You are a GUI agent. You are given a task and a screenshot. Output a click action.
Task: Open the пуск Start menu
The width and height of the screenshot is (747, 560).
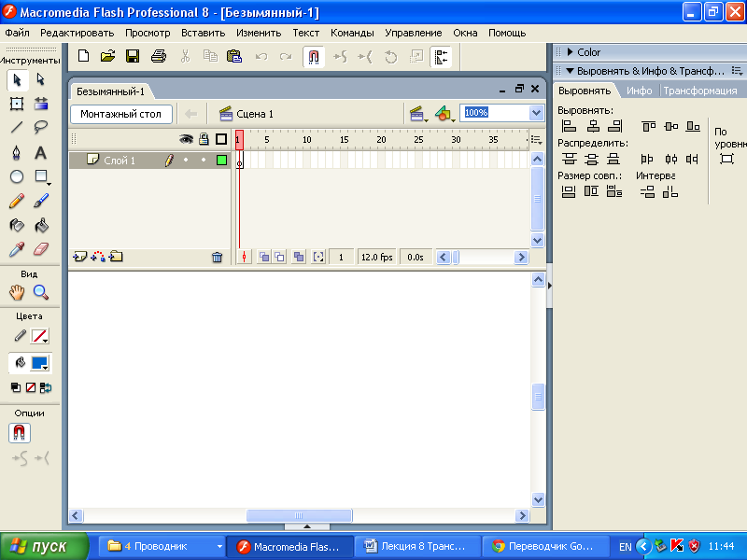[x=44, y=546]
